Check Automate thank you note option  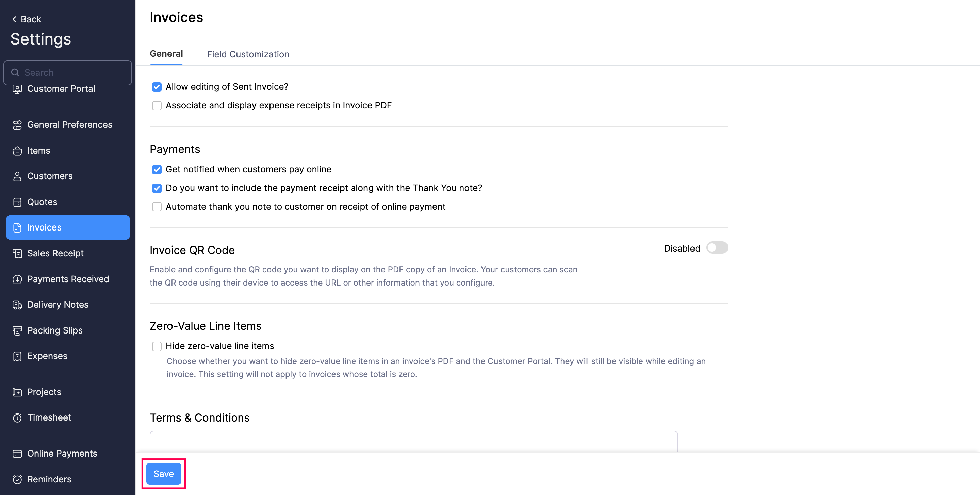157,207
